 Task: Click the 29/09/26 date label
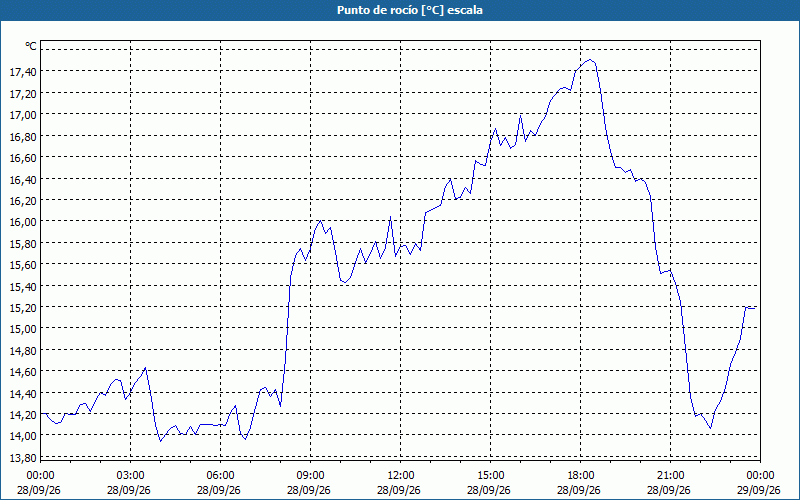coord(759,490)
